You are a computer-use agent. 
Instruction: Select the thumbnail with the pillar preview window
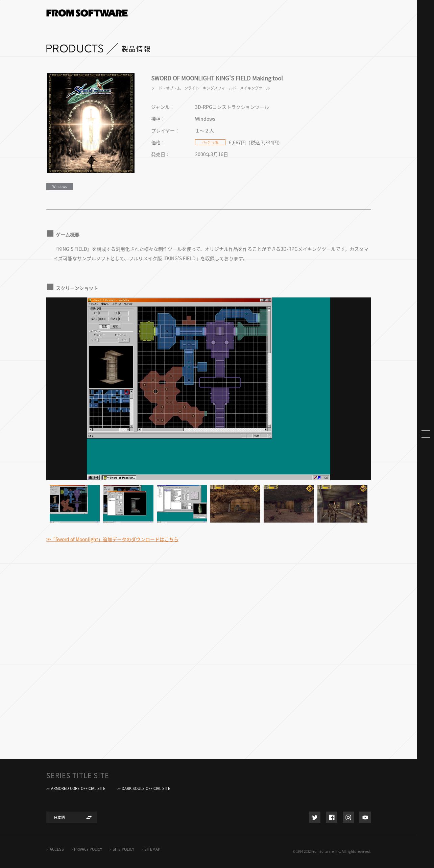coord(128,504)
